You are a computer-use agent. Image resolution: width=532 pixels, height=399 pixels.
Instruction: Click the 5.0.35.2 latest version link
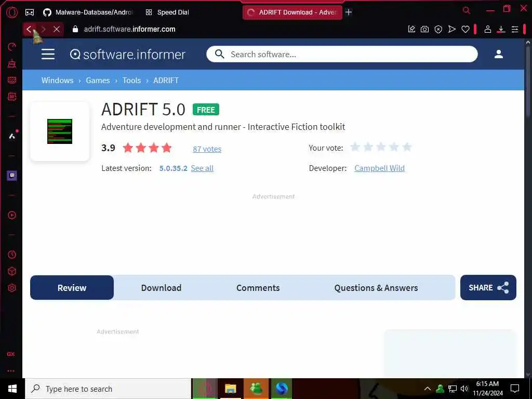(x=174, y=168)
